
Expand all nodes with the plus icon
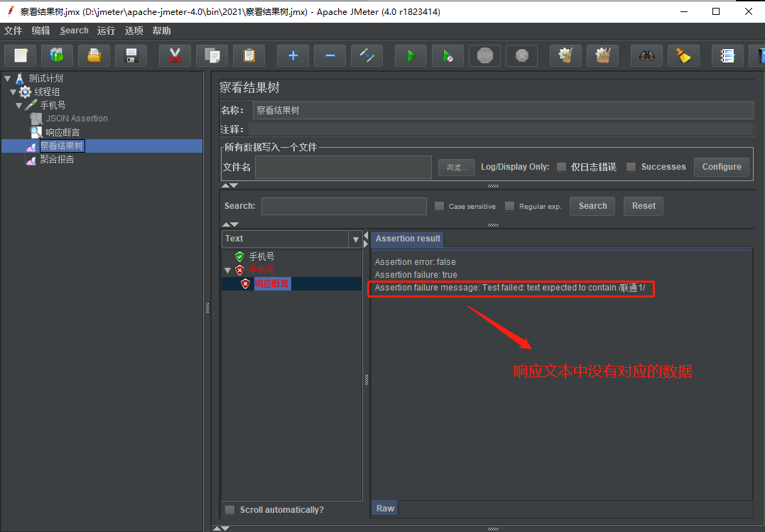[x=293, y=55]
